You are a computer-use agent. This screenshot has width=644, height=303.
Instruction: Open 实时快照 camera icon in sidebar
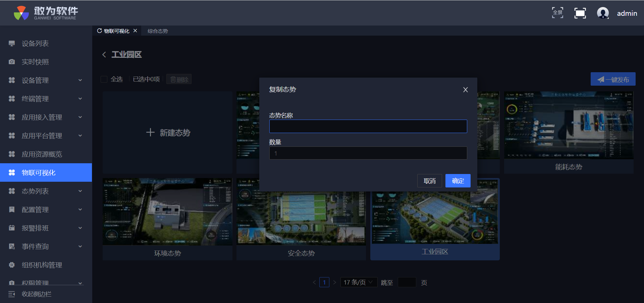(12, 62)
